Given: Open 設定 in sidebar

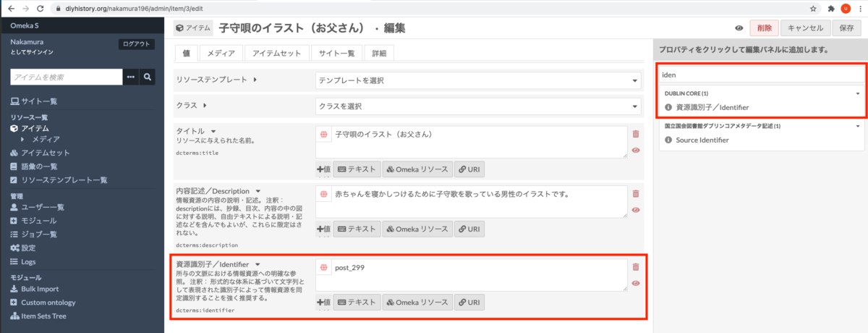Looking at the screenshot, I should click(23, 248).
